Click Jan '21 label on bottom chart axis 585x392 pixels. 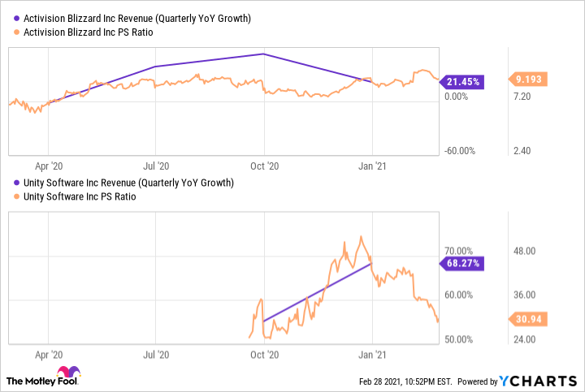pyautogui.click(x=371, y=354)
